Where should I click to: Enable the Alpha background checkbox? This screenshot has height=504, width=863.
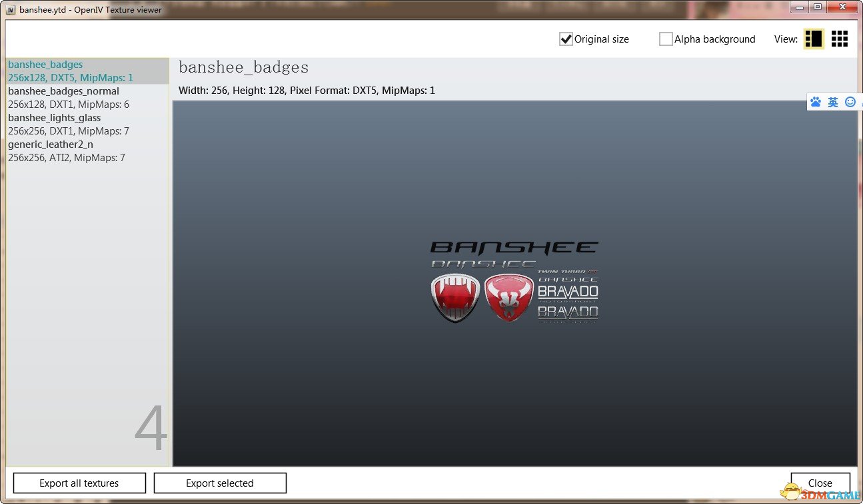pyautogui.click(x=666, y=39)
